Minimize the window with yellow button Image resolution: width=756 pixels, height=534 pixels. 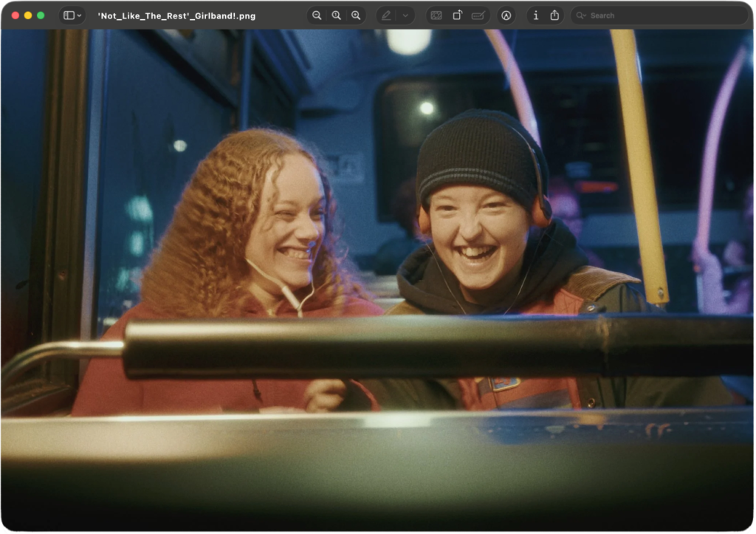click(x=28, y=16)
